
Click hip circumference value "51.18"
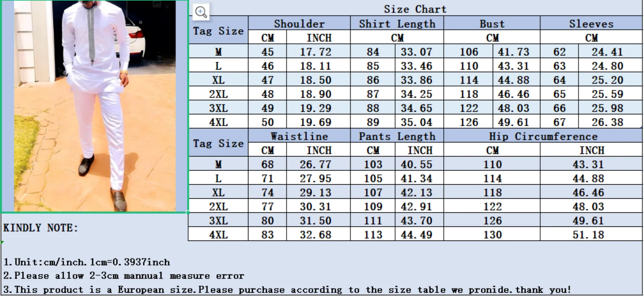(x=588, y=235)
